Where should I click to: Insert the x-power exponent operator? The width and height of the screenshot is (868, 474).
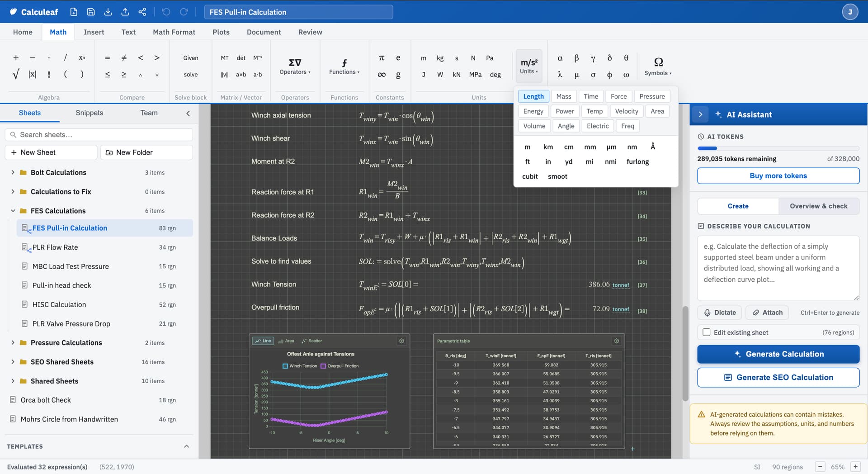(82, 58)
